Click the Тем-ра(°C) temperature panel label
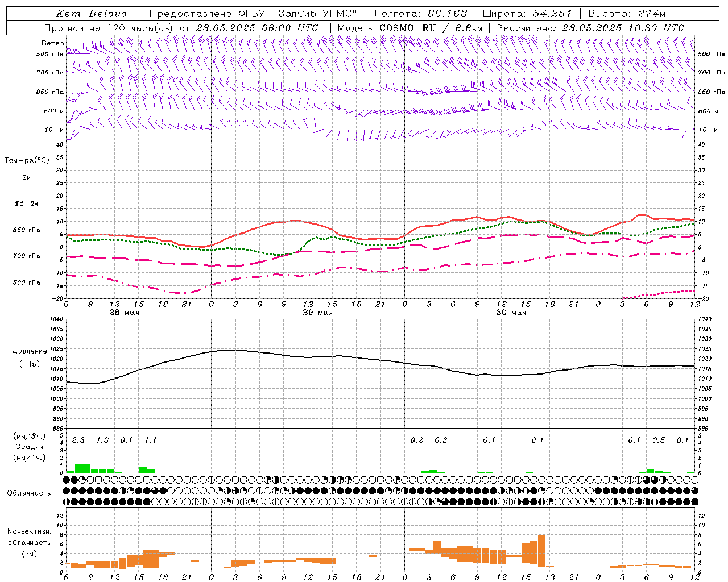 click(x=27, y=161)
